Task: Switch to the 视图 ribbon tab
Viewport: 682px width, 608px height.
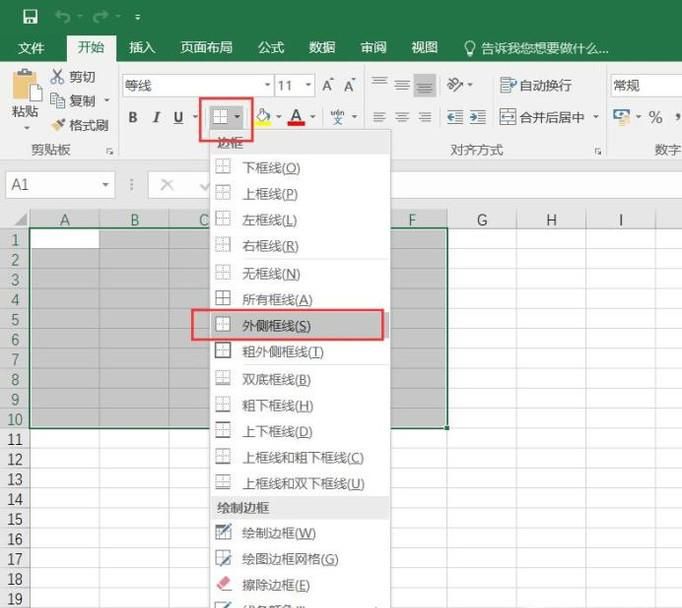Action: (424, 47)
